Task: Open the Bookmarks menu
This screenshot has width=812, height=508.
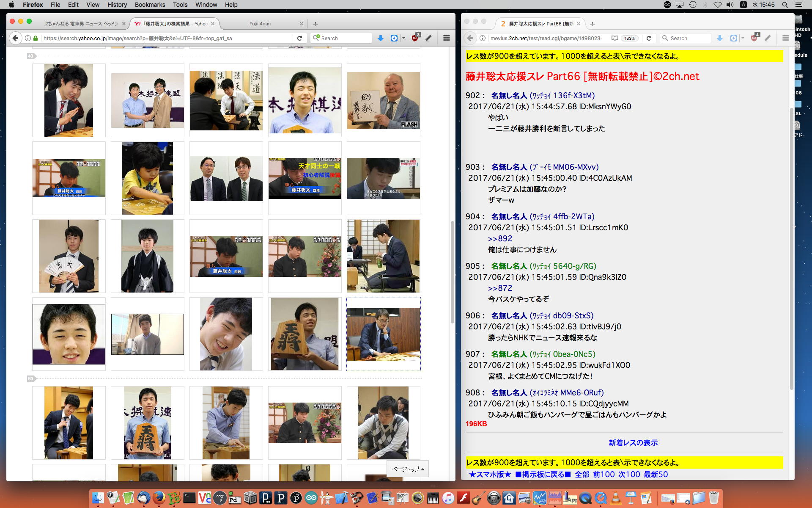Action: point(150,5)
